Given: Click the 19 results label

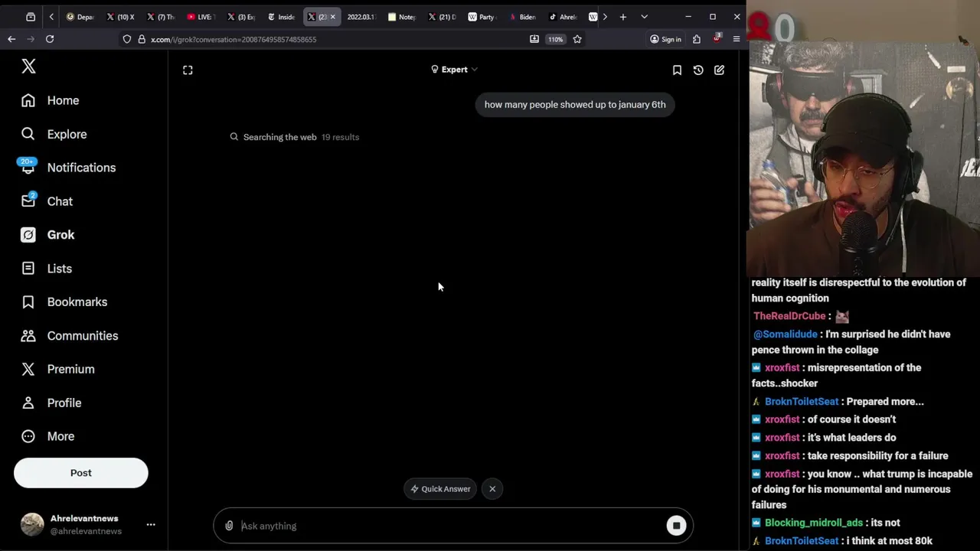Looking at the screenshot, I should (340, 137).
